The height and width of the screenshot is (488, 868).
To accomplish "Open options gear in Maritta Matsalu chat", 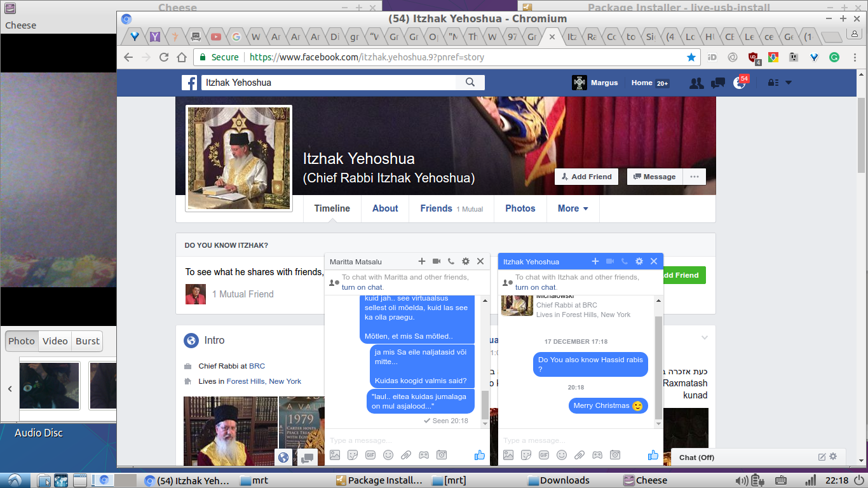I will 466,261.
